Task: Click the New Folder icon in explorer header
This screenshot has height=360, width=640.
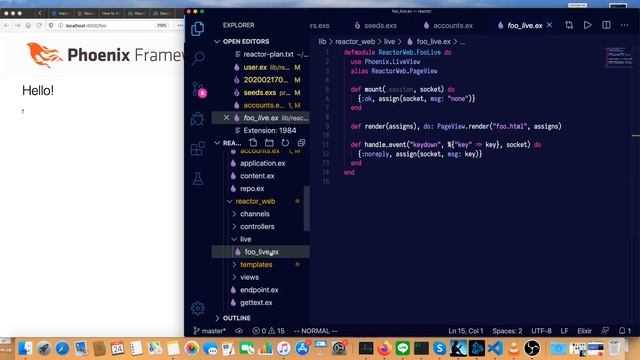Action: pos(269,143)
